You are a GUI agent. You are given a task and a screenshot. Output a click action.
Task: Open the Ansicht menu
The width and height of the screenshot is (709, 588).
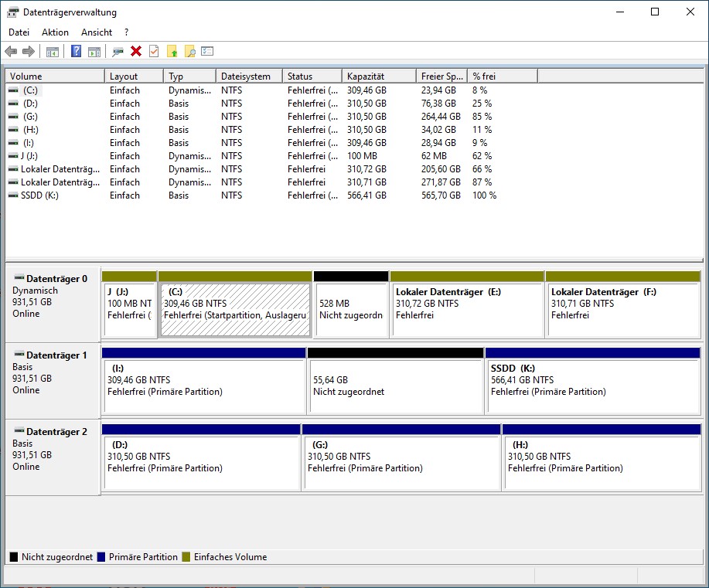[x=97, y=32]
